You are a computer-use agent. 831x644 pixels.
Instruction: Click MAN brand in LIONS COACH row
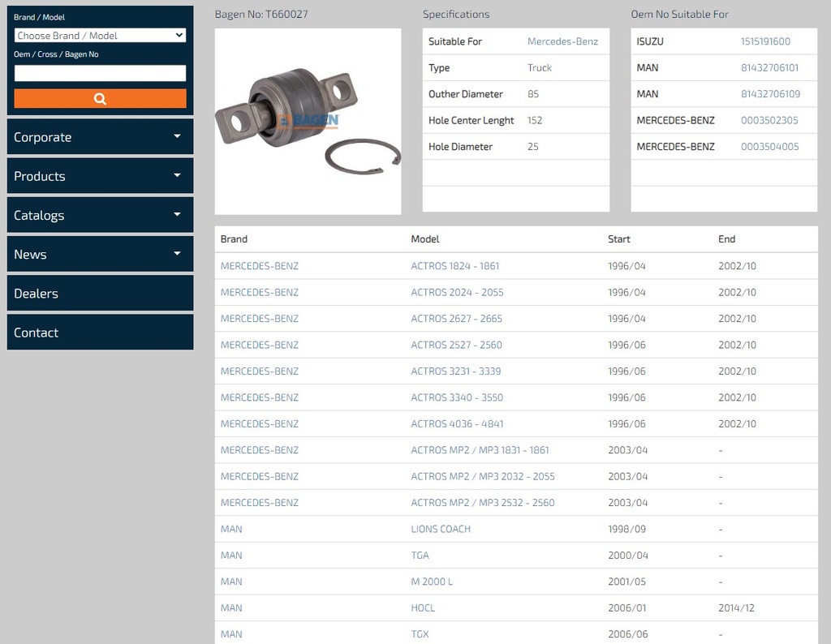coord(231,529)
